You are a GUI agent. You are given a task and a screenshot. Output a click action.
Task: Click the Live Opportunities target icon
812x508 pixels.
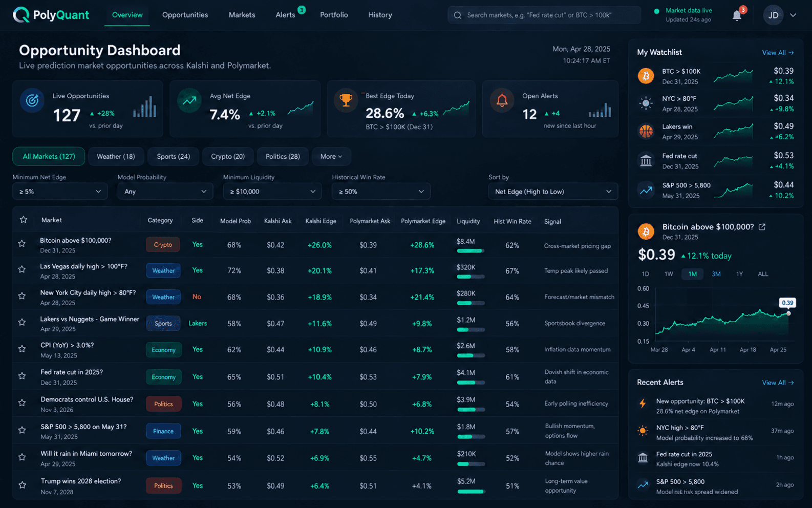click(32, 100)
